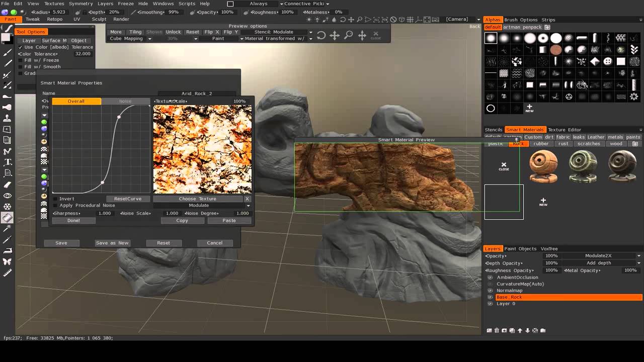The image size is (644, 362).
Task: Click the add folder icon beside artman penpack
Action: pos(547,27)
